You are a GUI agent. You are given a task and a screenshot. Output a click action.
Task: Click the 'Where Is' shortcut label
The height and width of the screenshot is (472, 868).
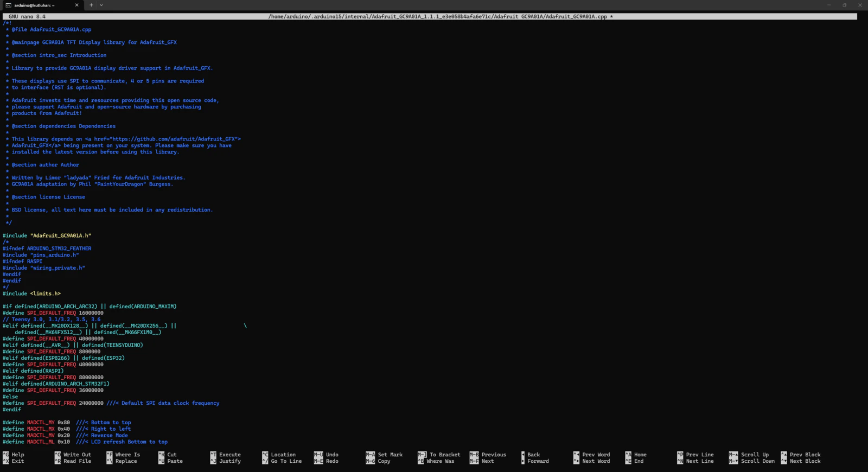[x=127, y=455]
